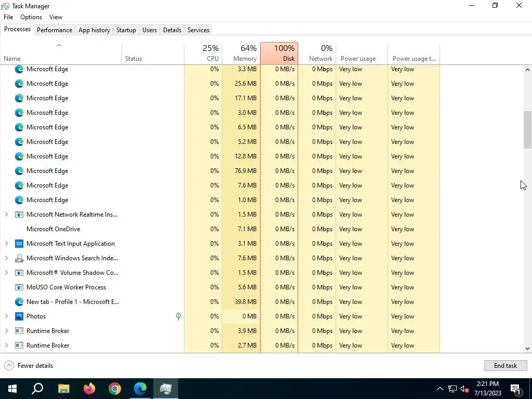Expand Microsoft Volume Shadow Copy row
The height and width of the screenshot is (399, 532).
pyautogui.click(x=6, y=273)
